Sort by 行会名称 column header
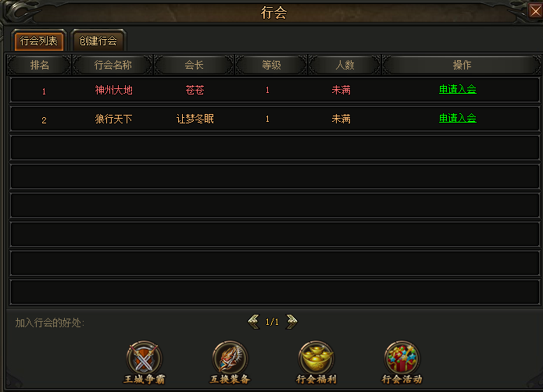This screenshot has height=392, width=543. pyautogui.click(x=113, y=65)
